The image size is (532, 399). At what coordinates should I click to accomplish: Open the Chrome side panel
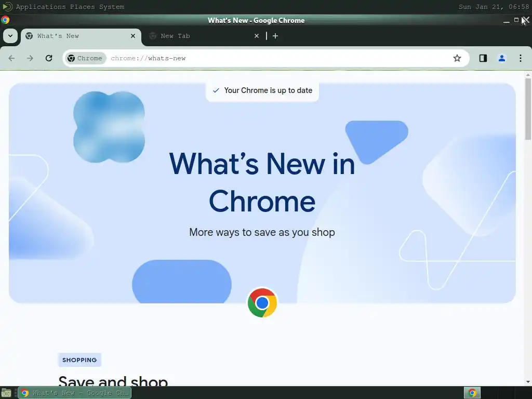point(483,58)
